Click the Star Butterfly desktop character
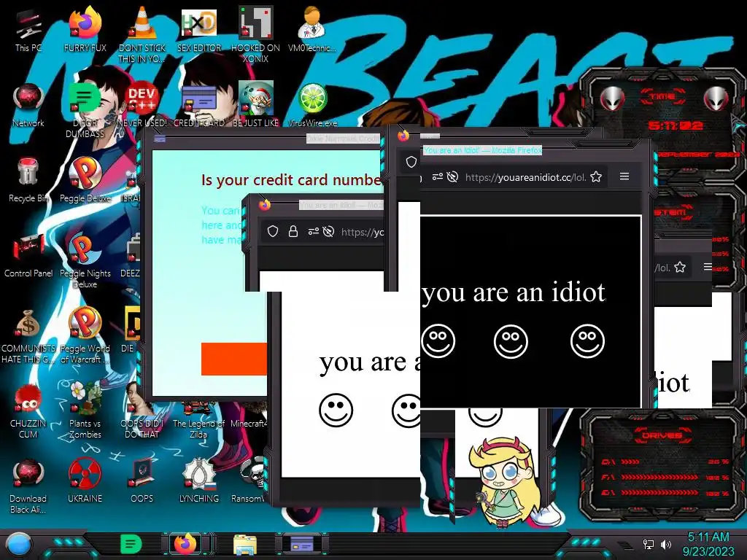The width and height of the screenshot is (747, 560). click(x=506, y=481)
